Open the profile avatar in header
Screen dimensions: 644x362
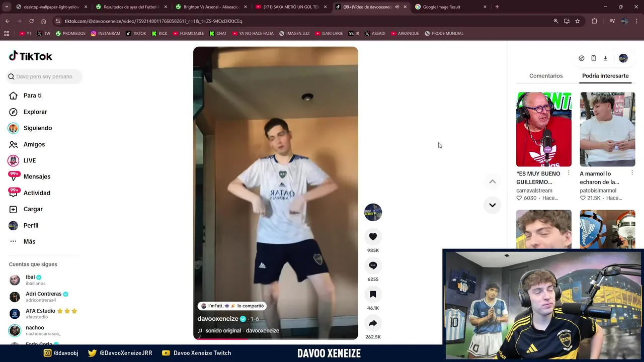coord(623,58)
